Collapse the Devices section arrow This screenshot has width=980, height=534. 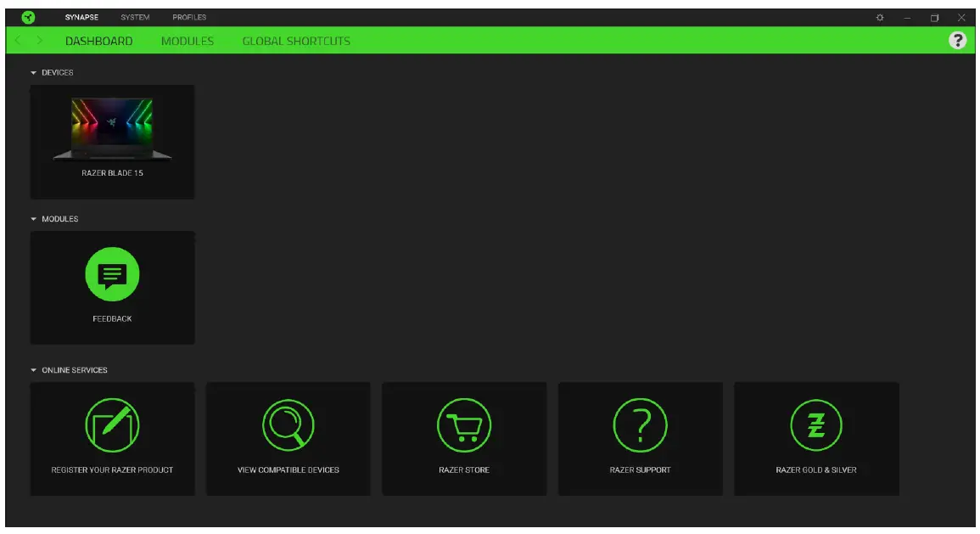click(34, 72)
